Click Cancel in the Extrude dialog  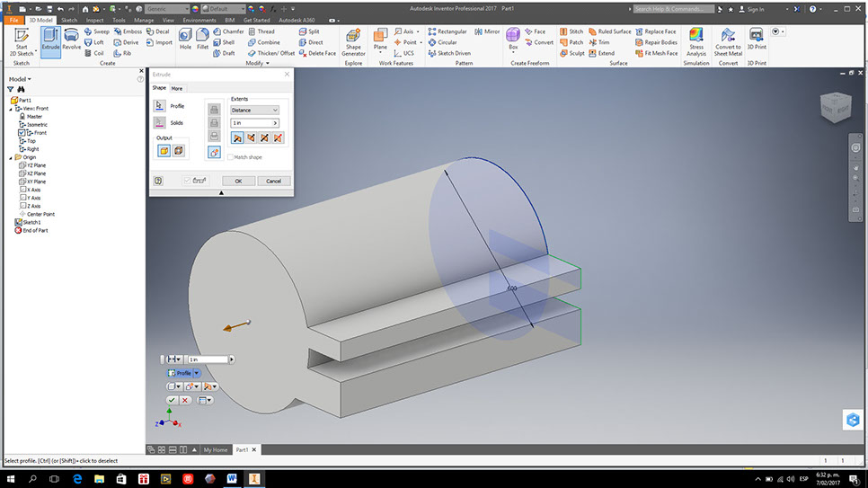coord(273,181)
